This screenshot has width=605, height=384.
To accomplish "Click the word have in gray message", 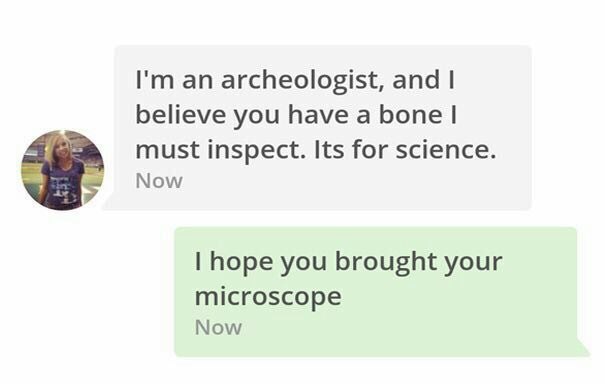I will click(x=318, y=115).
